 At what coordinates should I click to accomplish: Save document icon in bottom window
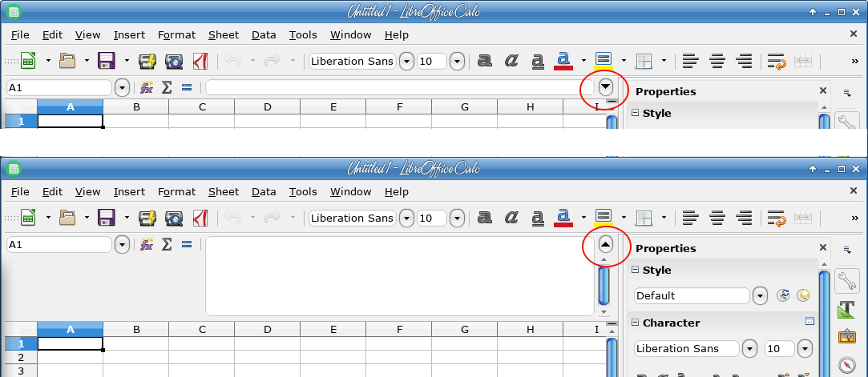pyautogui.click(x=107, y=218)
